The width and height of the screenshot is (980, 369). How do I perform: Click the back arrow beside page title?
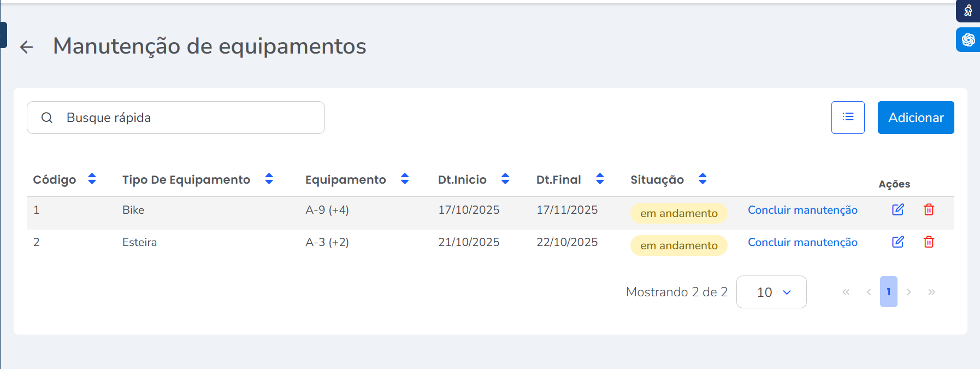tap(26, 47)
